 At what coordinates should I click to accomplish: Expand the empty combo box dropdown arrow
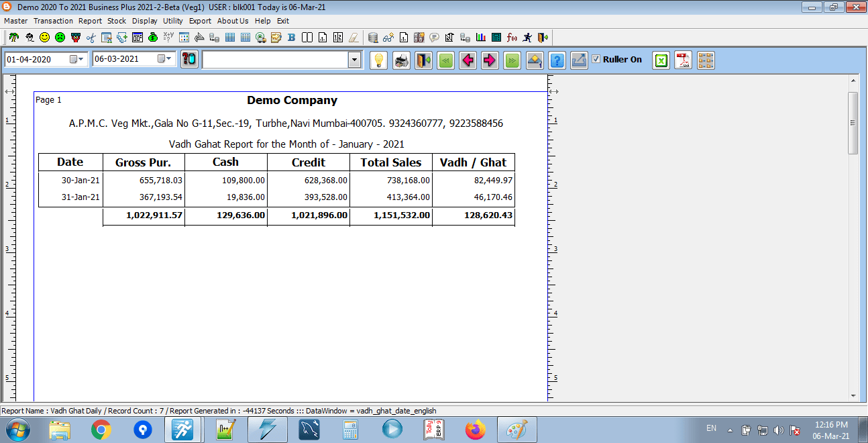coord(354,60)
